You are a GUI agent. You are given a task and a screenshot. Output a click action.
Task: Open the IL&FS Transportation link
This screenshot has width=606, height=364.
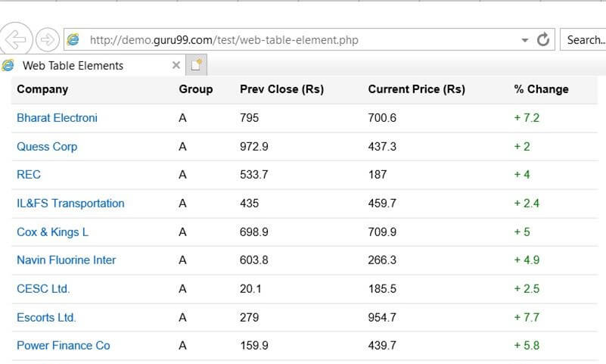tap(70, 204)
